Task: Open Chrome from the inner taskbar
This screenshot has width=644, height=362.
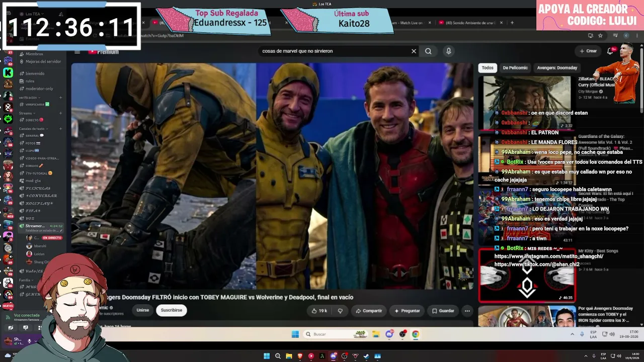Action: pyautogui.click(x=415, y=334)
